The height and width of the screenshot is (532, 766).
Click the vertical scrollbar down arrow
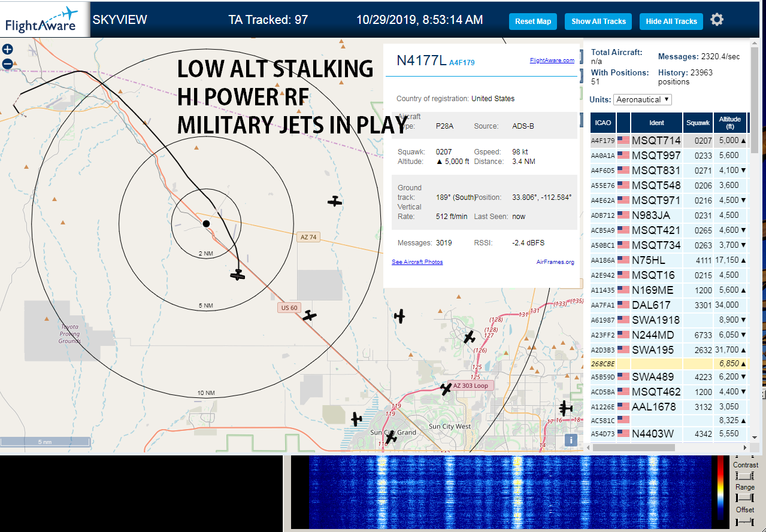pos(754,437)
